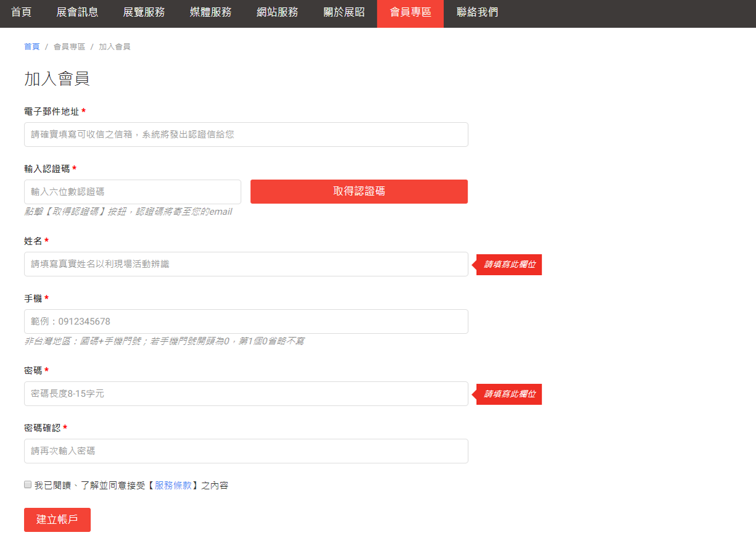This screenshot has height=535, width=756.
Task: Select the 會員專區 active tab
Action: click(410, 12)
